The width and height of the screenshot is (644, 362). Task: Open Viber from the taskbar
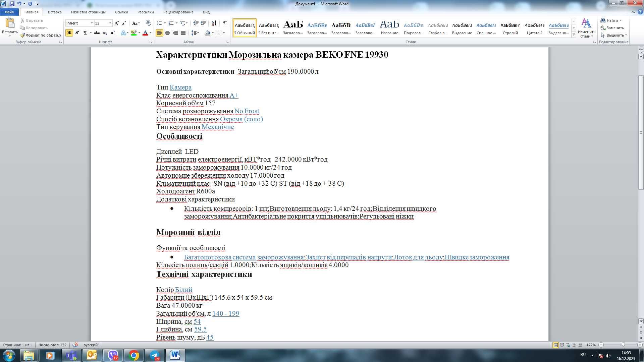click(113, 355)
